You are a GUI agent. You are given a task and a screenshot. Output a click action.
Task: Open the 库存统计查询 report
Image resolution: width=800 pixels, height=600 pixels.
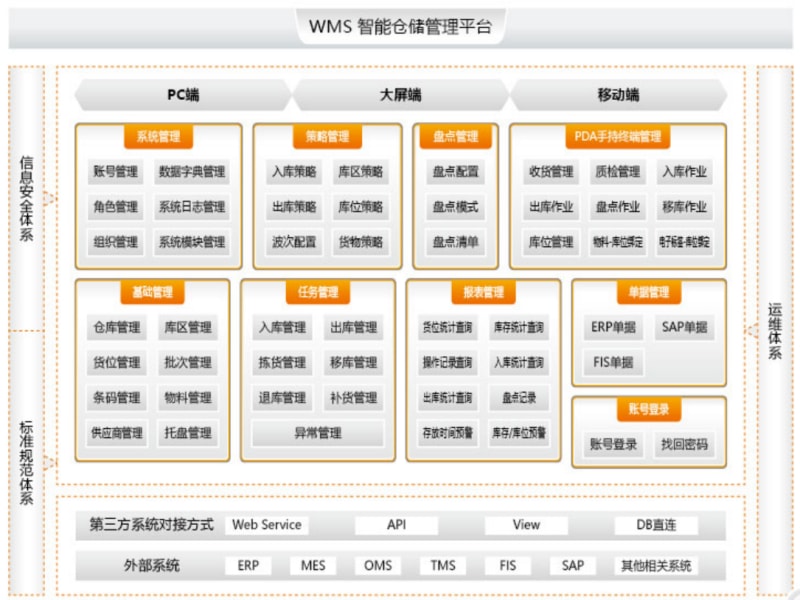[x=518, y=328]
